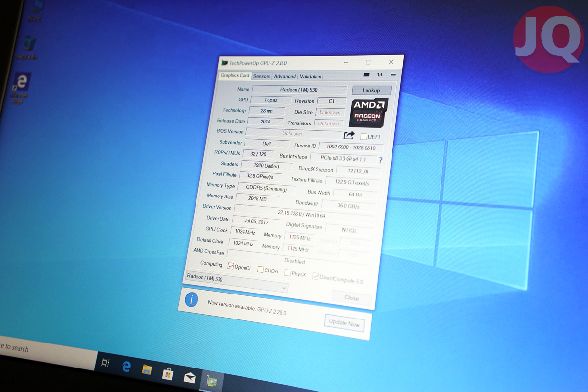Click the Default Clock field 1024 MHz
The width and height of the screenshot is (588, 392).
click(243, 243)
